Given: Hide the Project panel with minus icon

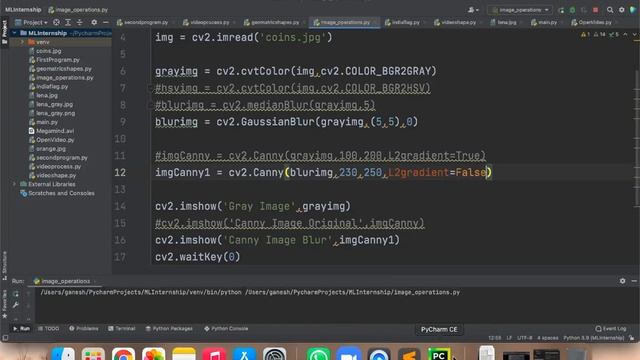Looking at the screenshot, I should point(106,22).
